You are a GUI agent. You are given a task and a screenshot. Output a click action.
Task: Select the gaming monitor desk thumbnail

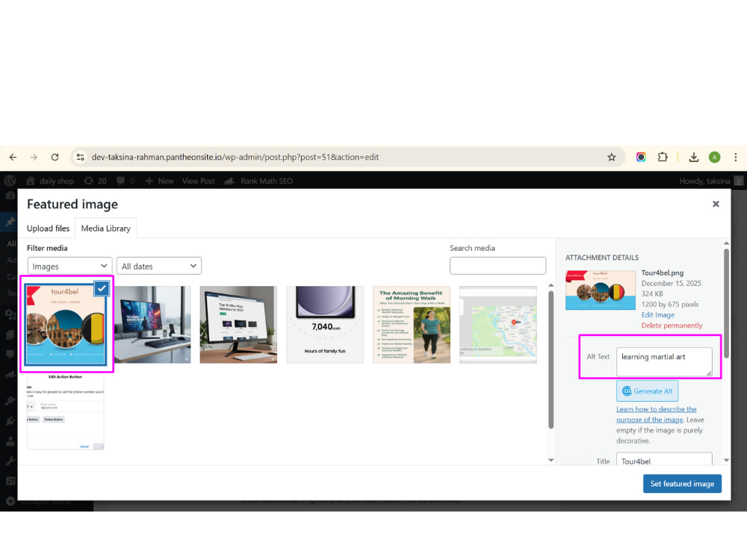152,325
